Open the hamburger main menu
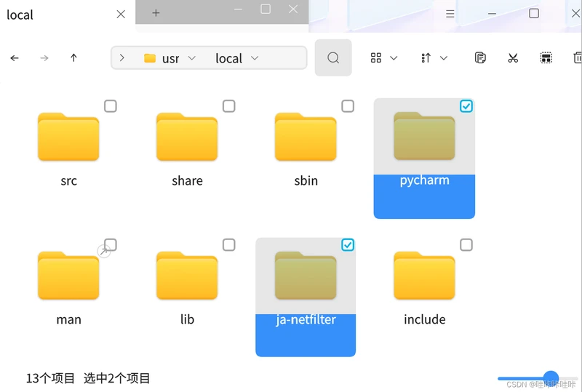 pos(450,14)
